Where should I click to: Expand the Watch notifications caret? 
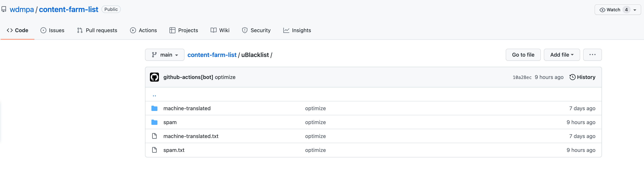click(x=635, y=10)
